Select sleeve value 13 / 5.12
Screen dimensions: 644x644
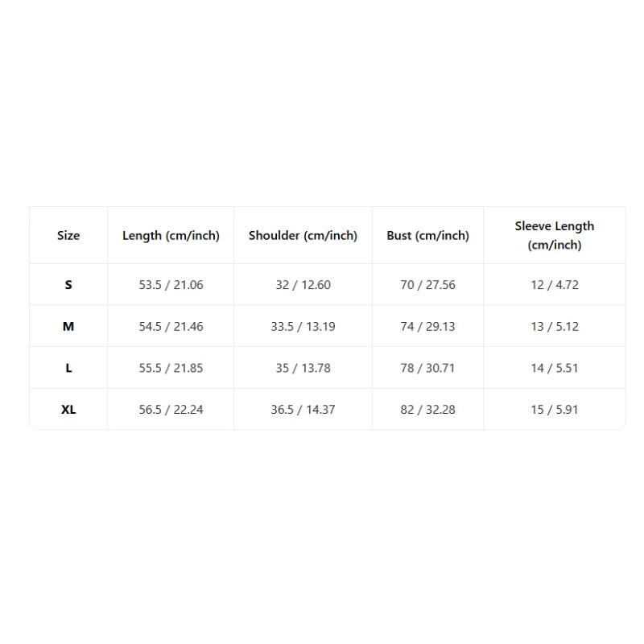[x=555, y=327]
